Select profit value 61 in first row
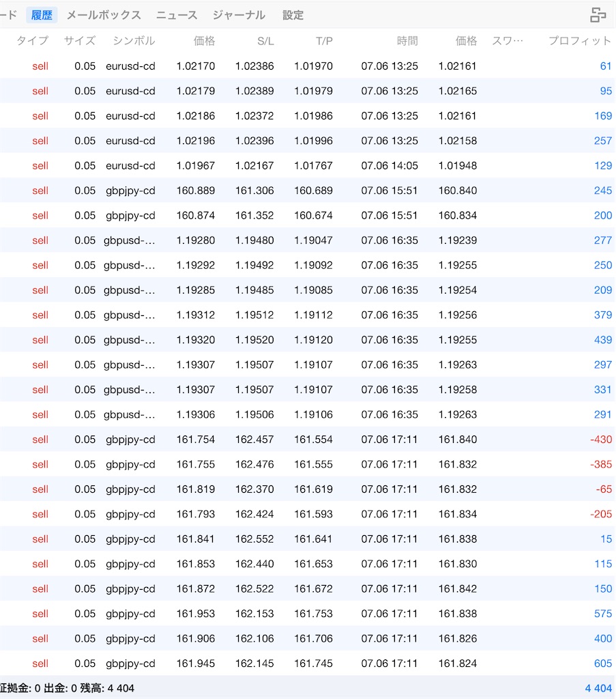The width and height of the screenshot is (616, 699). [605, 66]
